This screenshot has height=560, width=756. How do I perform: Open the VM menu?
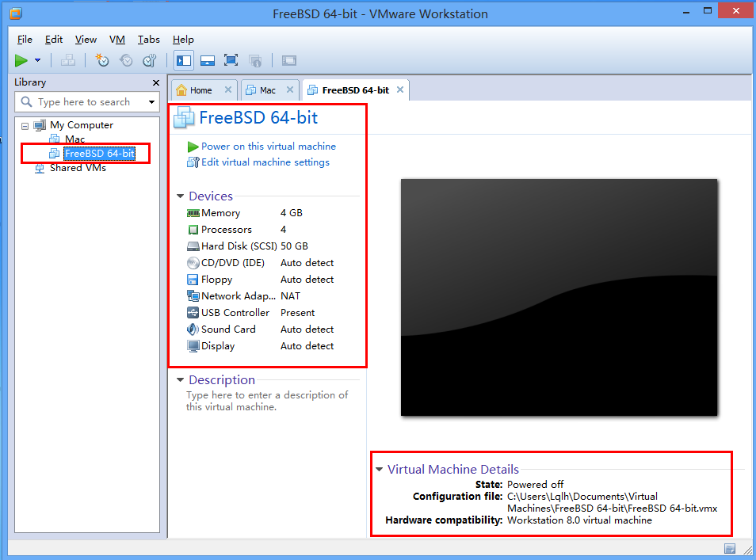(x=117, y=40)
